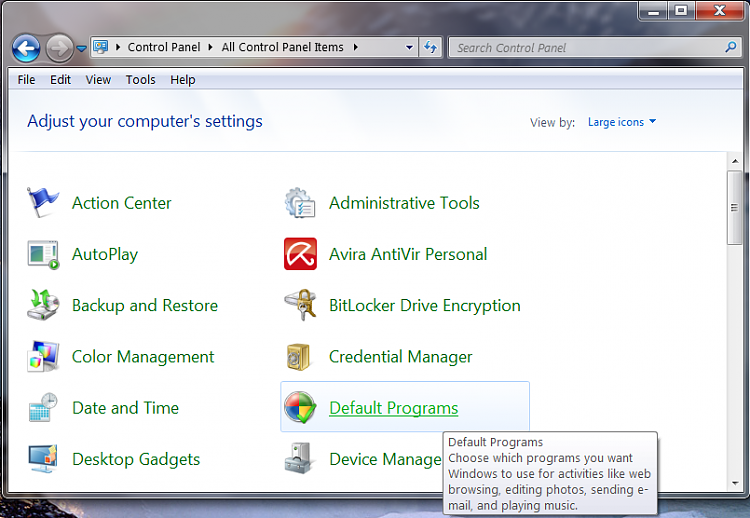
Task: Click All Control Panel Items breadcrumb
Action: point(282,47)
